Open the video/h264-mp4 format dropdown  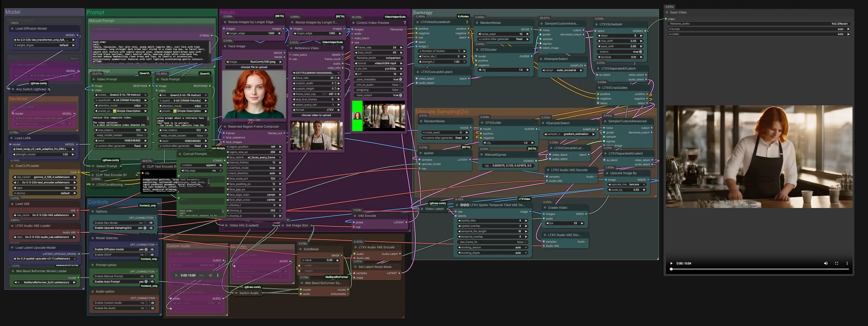click(x=378, y=63)
